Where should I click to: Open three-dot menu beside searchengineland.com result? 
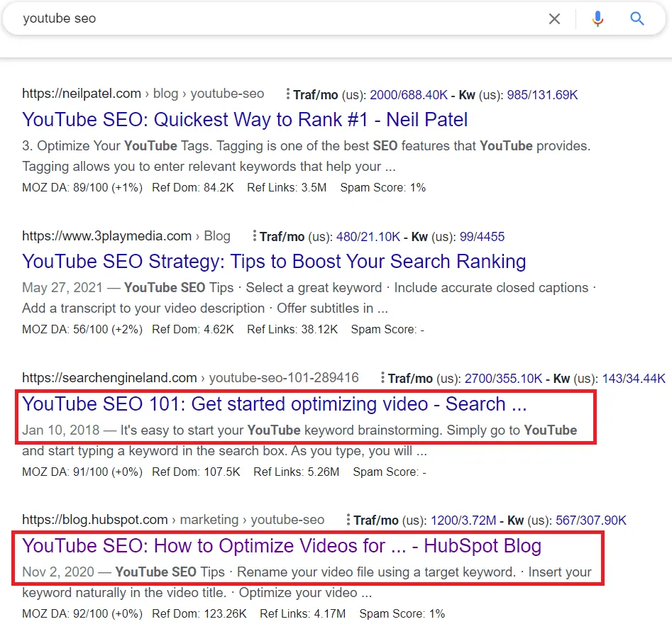[x=382, y=378]
